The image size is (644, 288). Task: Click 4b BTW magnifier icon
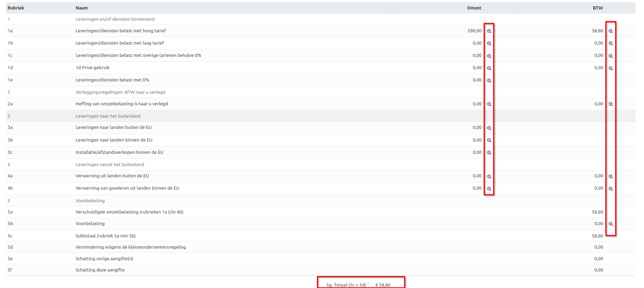(x=611, y=189)
